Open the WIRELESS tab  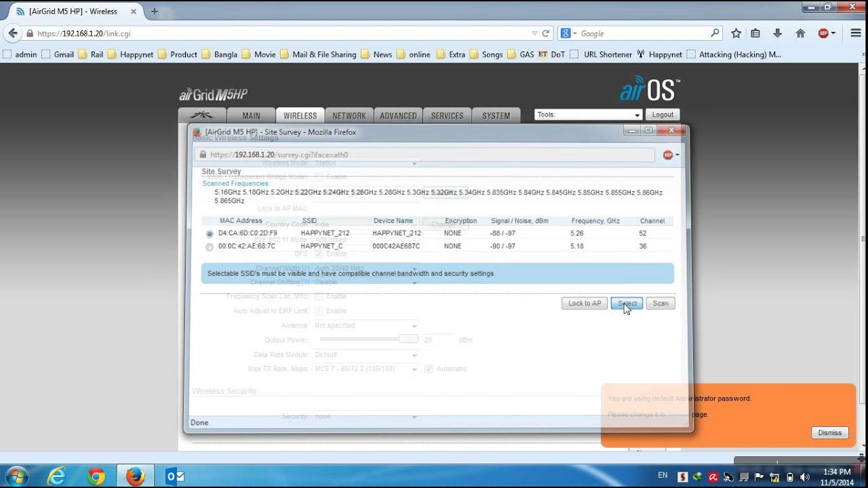300,116
